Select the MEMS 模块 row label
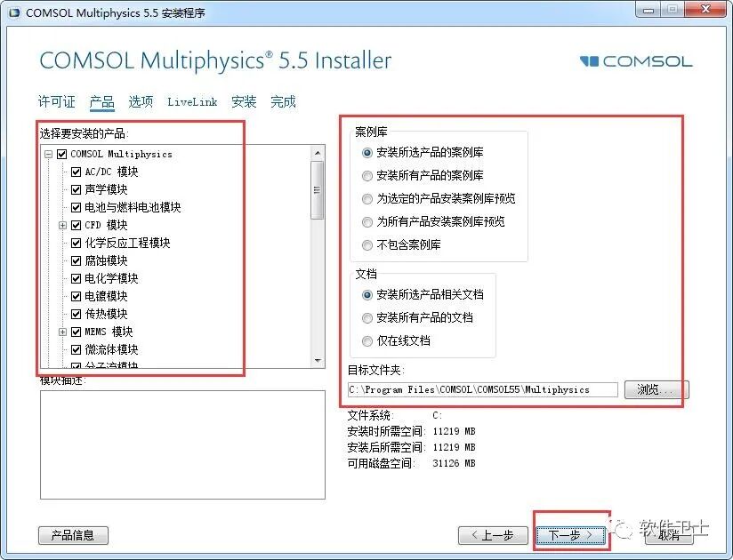The width and height of the screenshot is (733, 560). (x=109, y=332)
